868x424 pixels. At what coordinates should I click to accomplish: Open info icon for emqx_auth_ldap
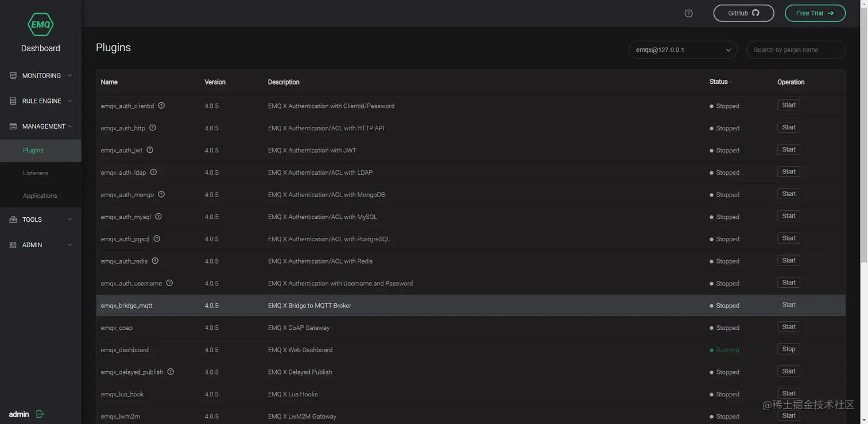pos(153,172)
